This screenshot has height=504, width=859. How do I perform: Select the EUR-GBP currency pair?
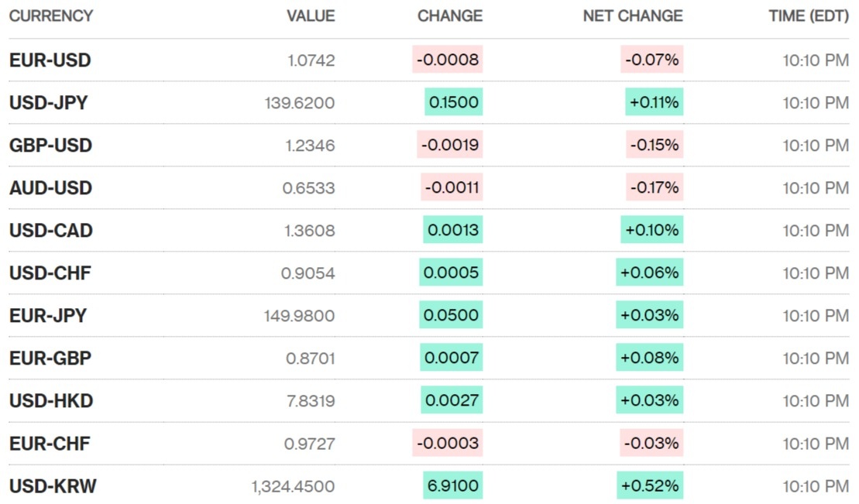coord(50,358)
